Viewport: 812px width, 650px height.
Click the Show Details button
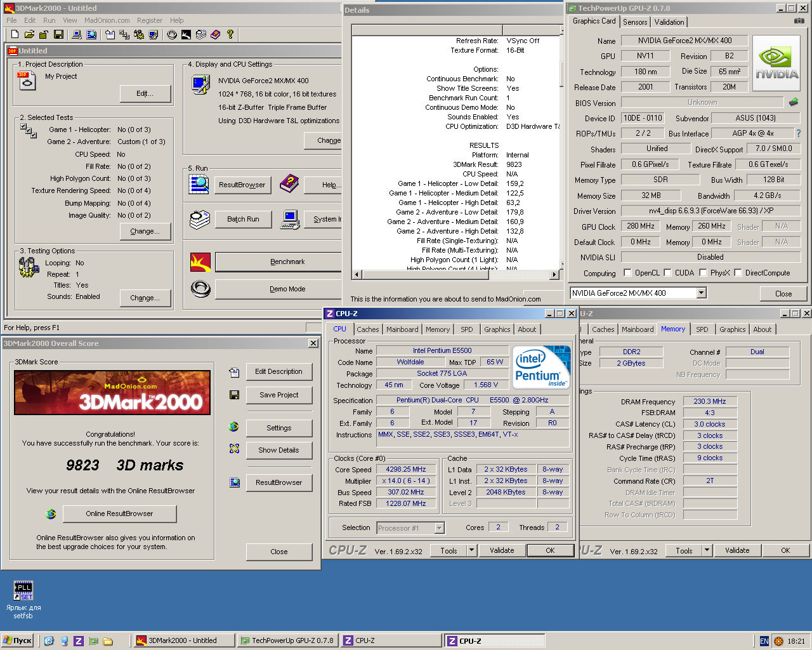[x=278, y=450]
